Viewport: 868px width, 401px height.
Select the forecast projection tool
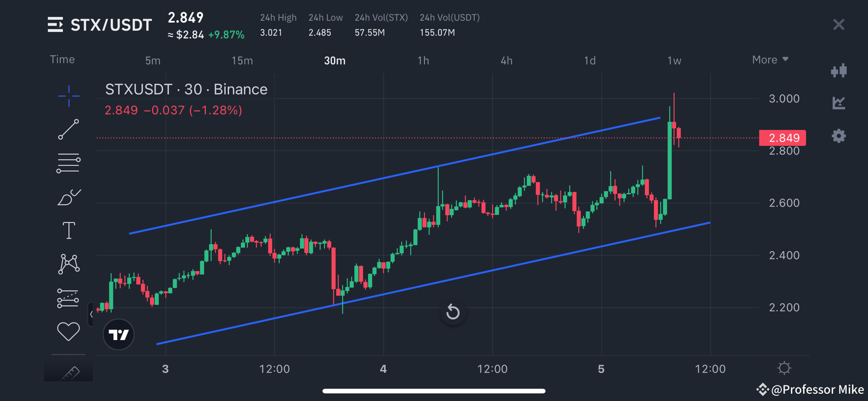(x=68, y=297)
